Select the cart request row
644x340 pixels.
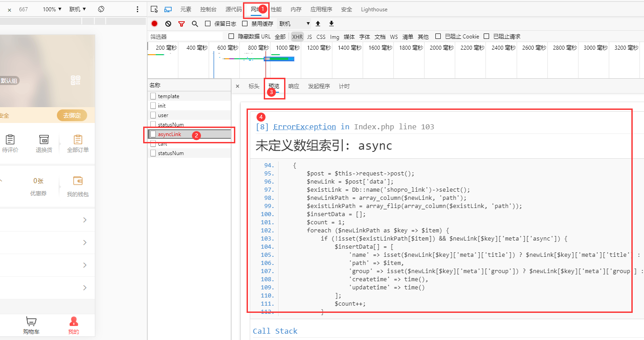tap(190, 144)
